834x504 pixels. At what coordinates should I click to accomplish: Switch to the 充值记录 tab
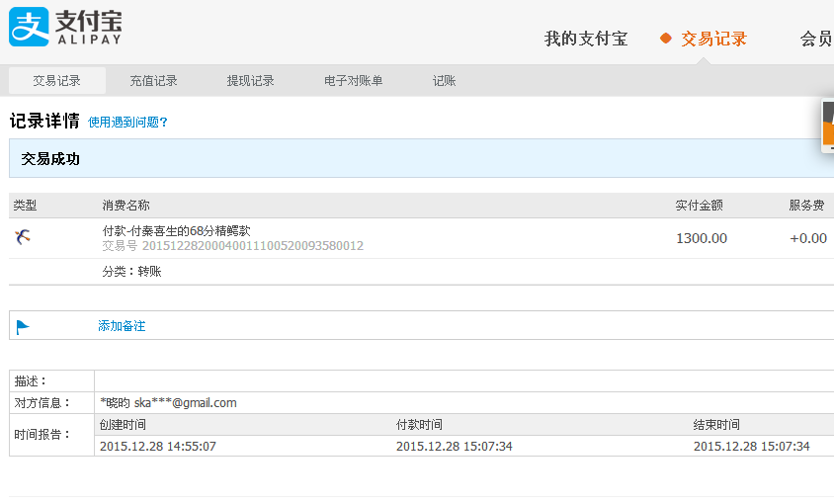click(x=153, y=81)
